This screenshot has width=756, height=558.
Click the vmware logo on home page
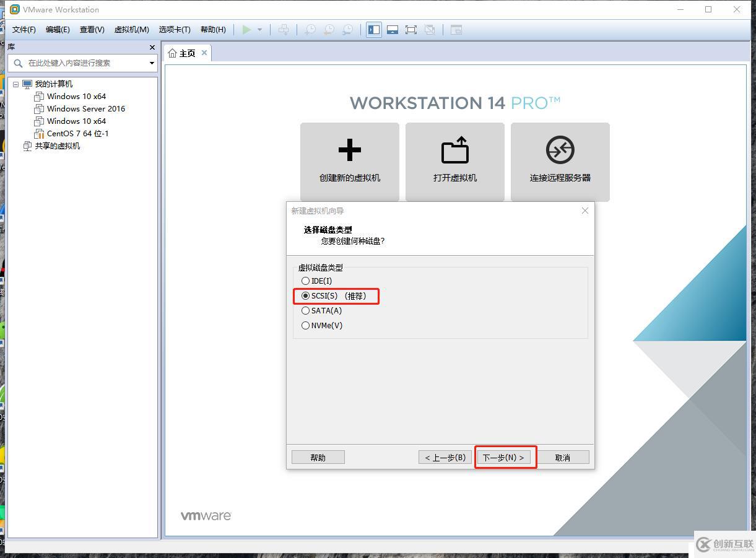coord(206,516)
